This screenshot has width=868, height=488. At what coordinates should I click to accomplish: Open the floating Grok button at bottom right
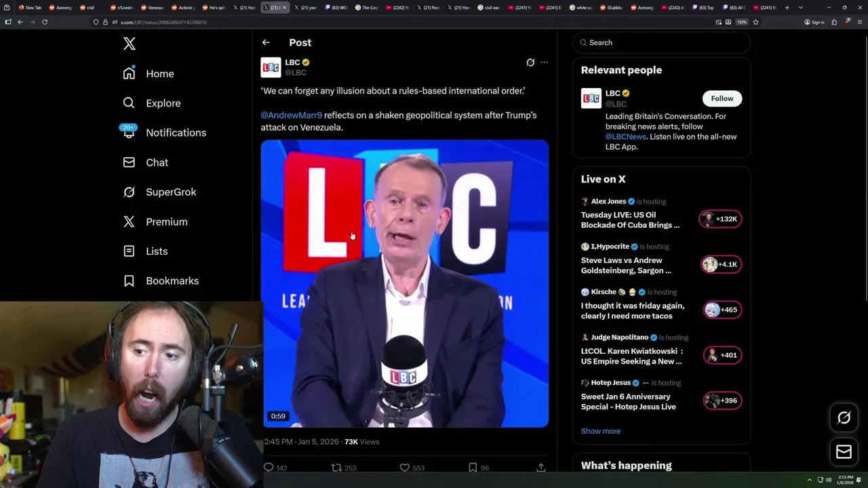click(844, 418)
